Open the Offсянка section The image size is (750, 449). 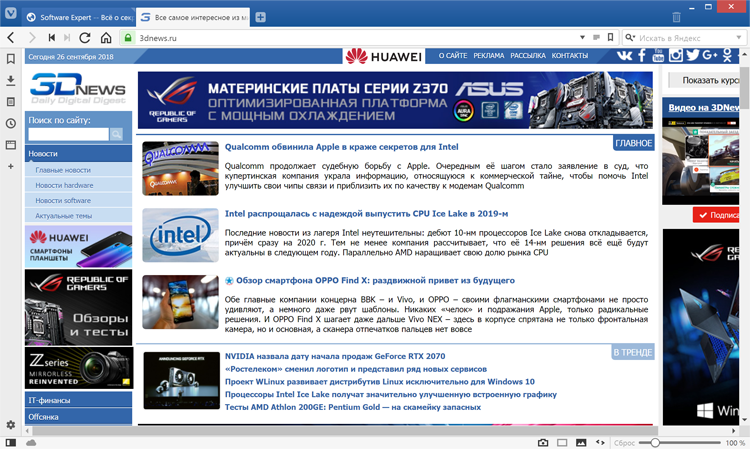point(78,416)
